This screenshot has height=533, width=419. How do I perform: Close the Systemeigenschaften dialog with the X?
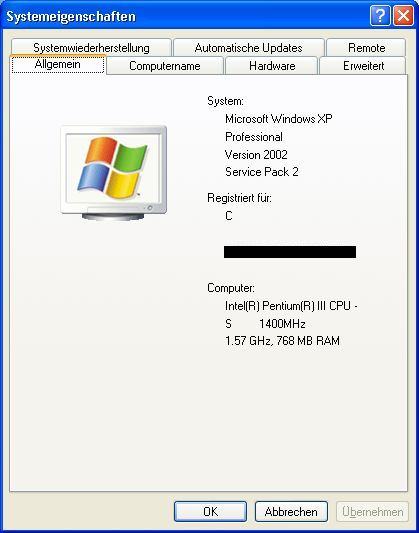403,15
